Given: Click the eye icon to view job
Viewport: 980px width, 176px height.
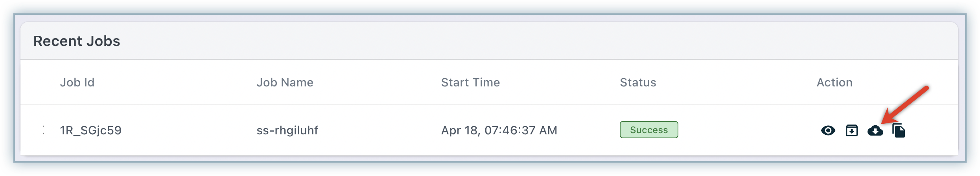Looking at the screenshot, I should pos(828,130).
